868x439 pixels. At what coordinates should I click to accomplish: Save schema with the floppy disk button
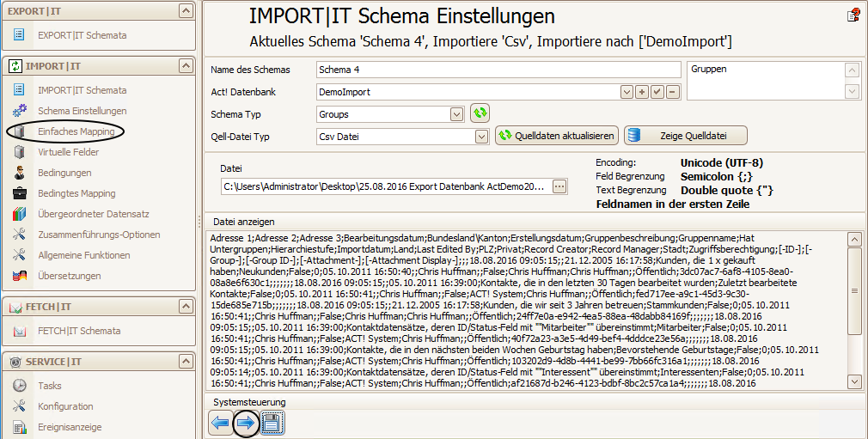(x=272, y=424)
